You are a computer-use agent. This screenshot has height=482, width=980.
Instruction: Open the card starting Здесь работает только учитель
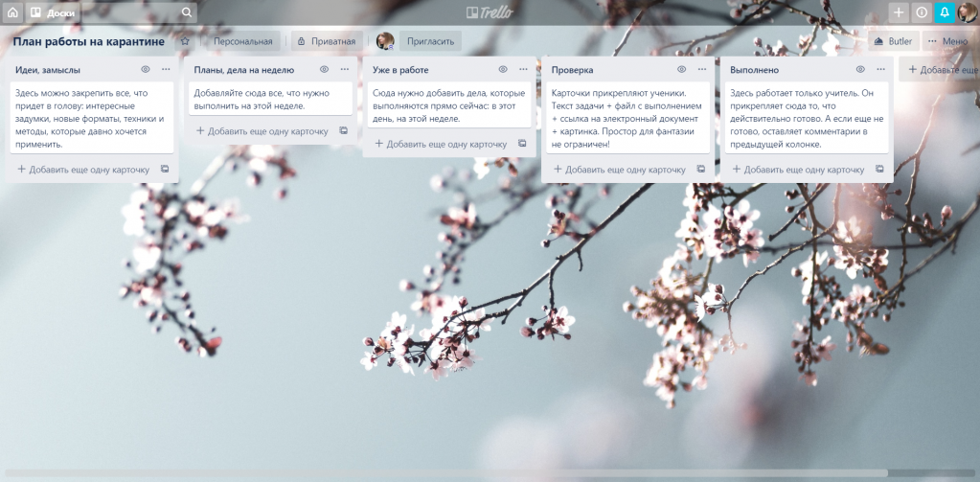coord(807,118)
